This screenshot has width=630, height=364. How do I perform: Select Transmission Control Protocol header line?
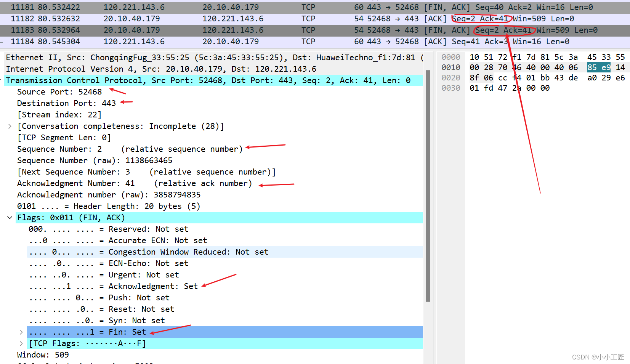[x=213, y=80]
